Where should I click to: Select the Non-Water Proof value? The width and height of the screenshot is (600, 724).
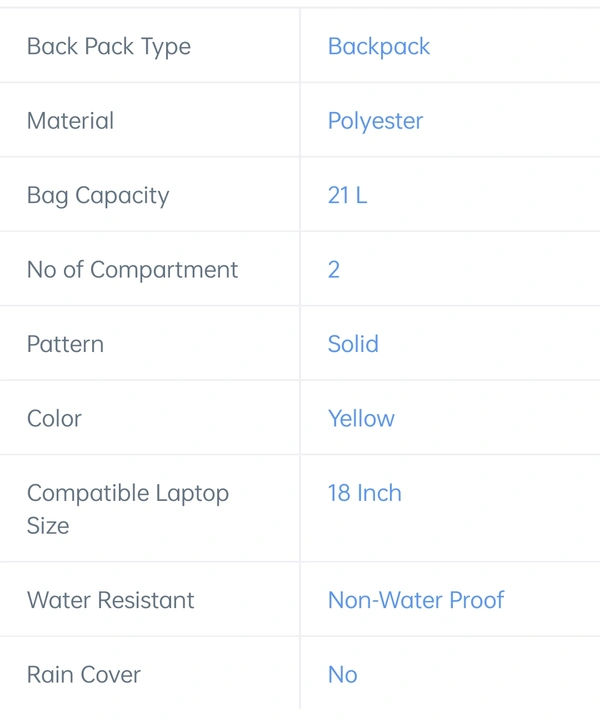pyautogui.click(x=416, y=600)
